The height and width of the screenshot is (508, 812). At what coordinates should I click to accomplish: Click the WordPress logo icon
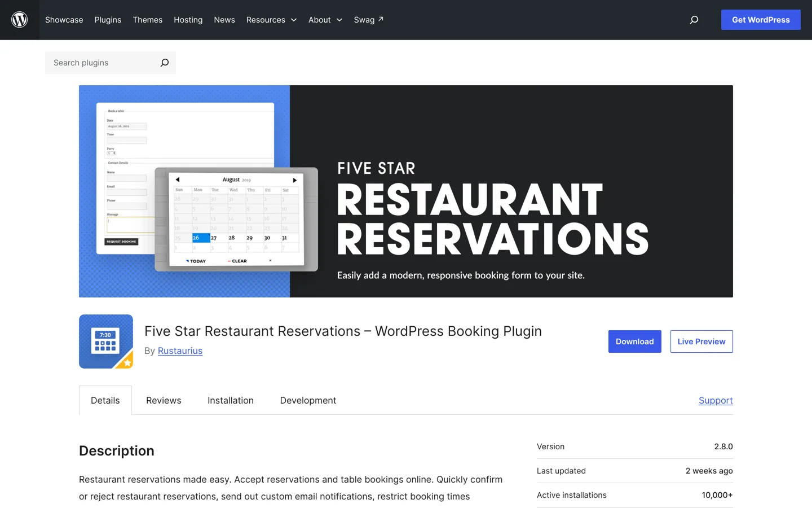[x=20, y=20]
